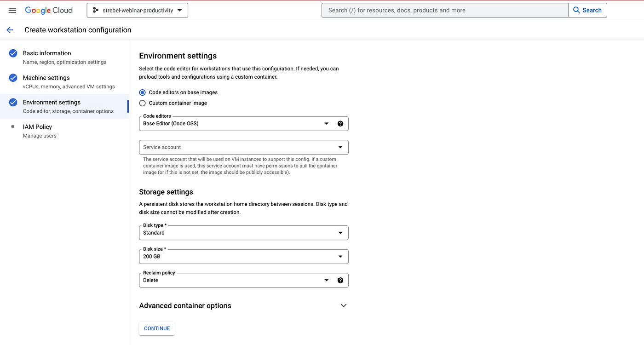Open the main navigation hamburger menu
The width and height of the screenshot is (644, 345).
tap(12, 10)
